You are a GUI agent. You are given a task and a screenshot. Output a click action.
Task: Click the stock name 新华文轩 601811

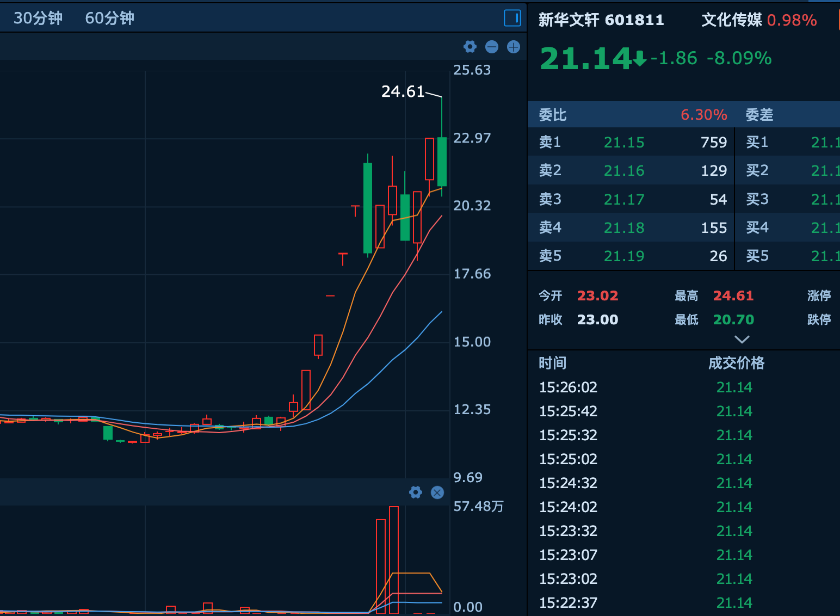tap(601, 20)
